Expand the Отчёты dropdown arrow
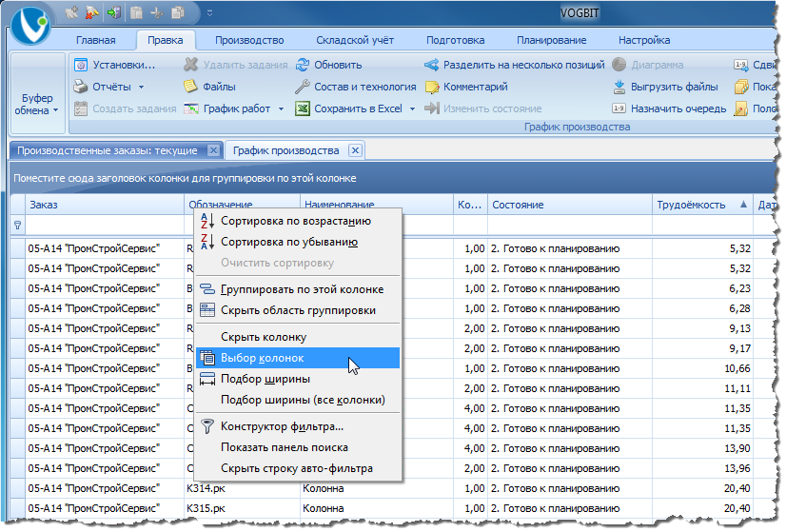This screenshot has height=532, width=786. click(x=142, y=88)
